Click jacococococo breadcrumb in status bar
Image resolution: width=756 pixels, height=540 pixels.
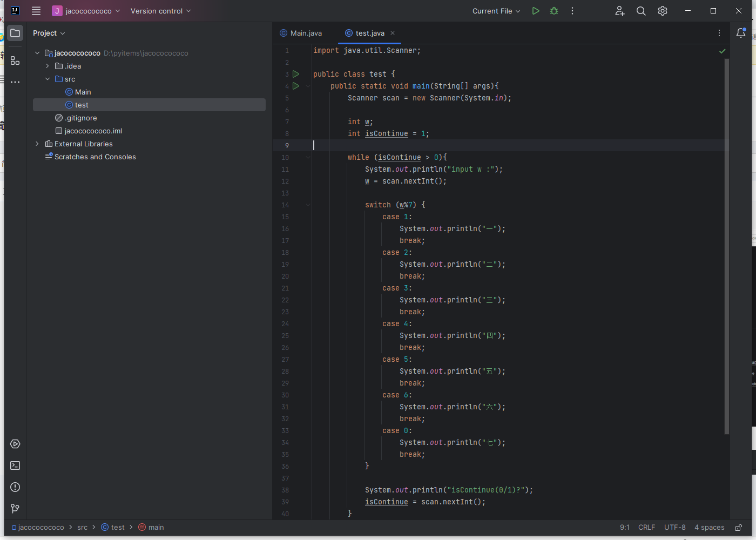pos(37,528)
